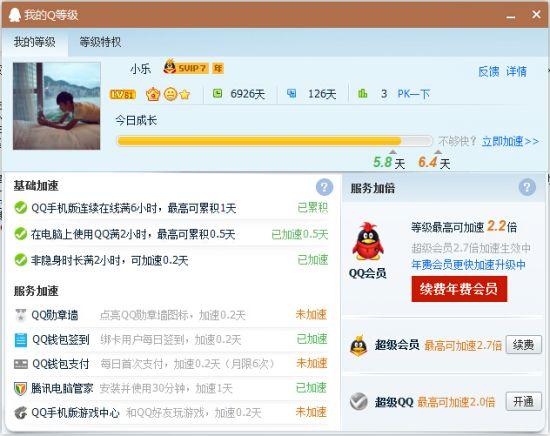
Task: Switch to the 等级特权 tab
Action: (x=100, y=42)
